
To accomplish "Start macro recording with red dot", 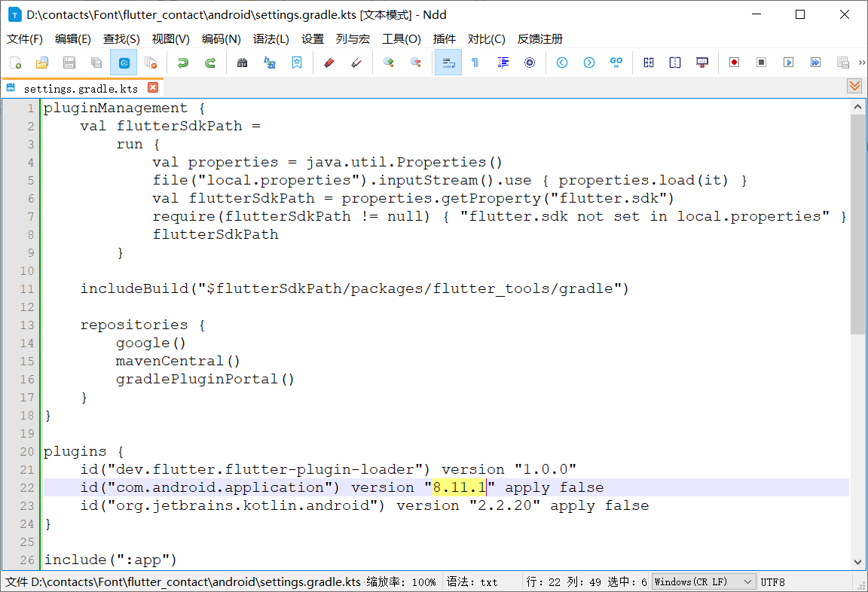I will point(734,63).
